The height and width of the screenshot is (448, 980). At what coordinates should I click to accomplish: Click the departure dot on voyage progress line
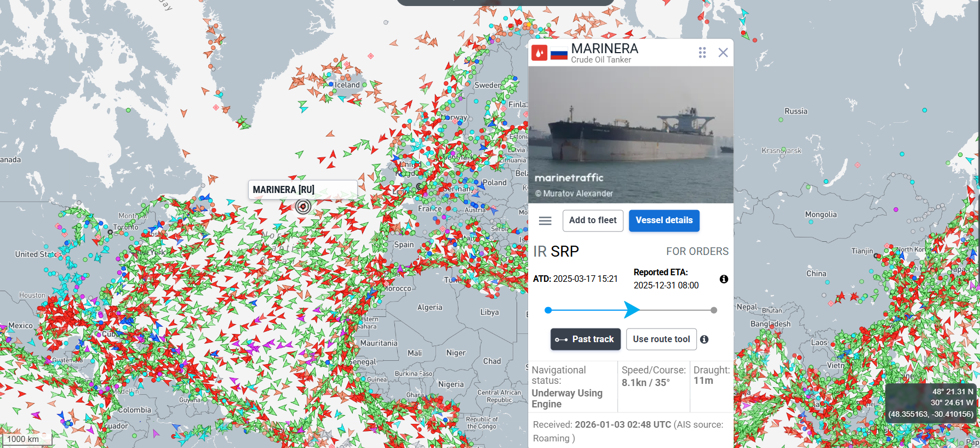(548, 310)
